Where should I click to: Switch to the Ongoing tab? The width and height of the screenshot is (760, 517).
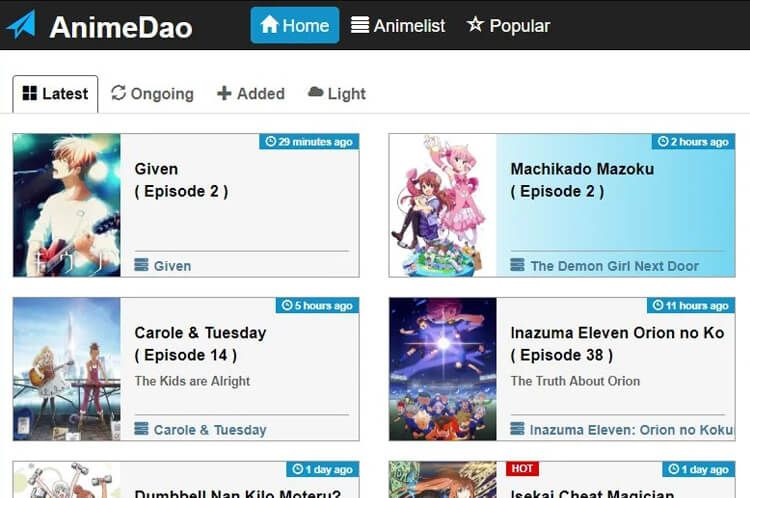[x=152, y=94]
